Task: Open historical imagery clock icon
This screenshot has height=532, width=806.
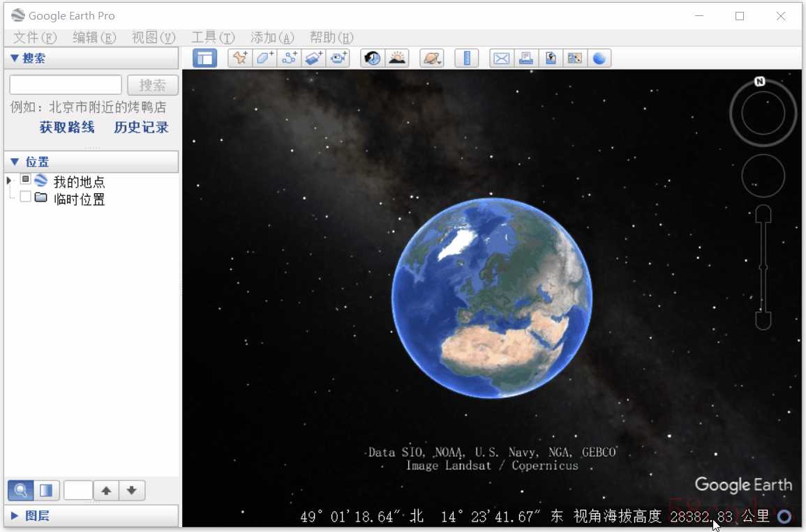Action: point(373,59)
